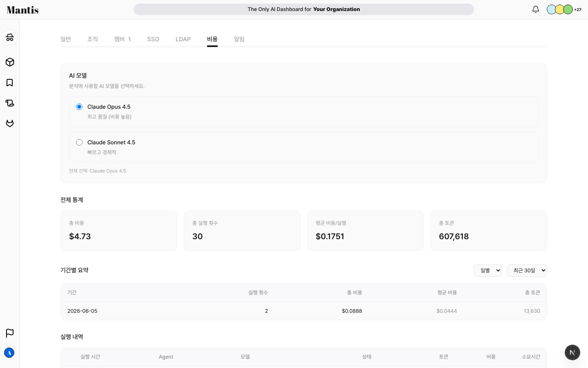The image size is (588, 368).
Task: Click the 평균 비용/실행 $0.1751 value
Action: pos(330,236)
